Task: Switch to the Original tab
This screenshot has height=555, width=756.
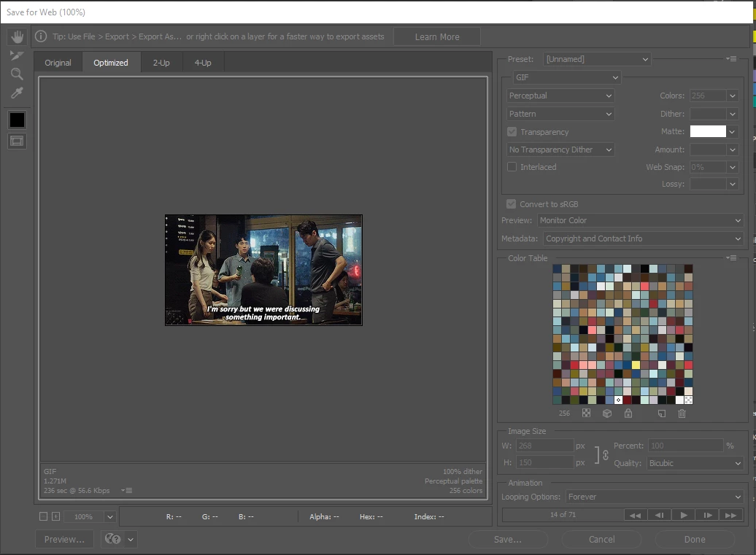Action: click(x=58, y=63)
